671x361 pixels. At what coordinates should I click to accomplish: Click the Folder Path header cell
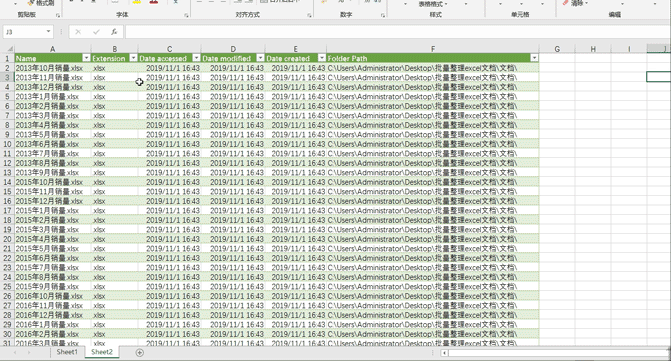[433, 58]
